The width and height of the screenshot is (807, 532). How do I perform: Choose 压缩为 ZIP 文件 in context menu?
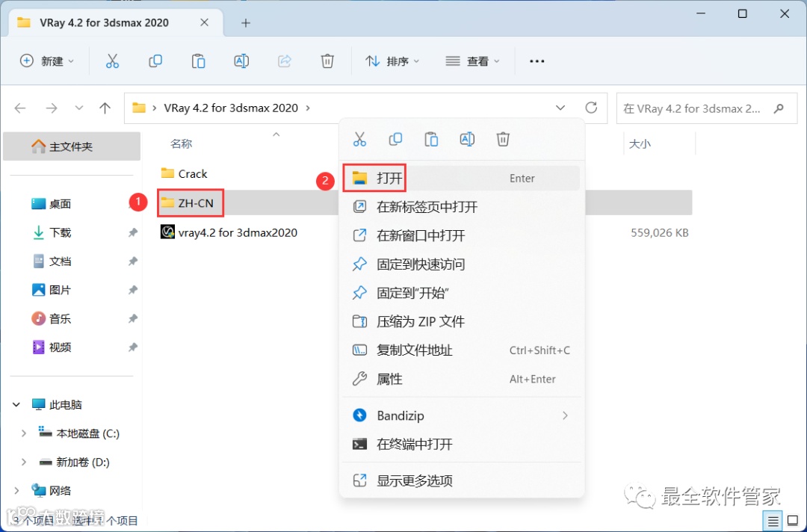462,321
